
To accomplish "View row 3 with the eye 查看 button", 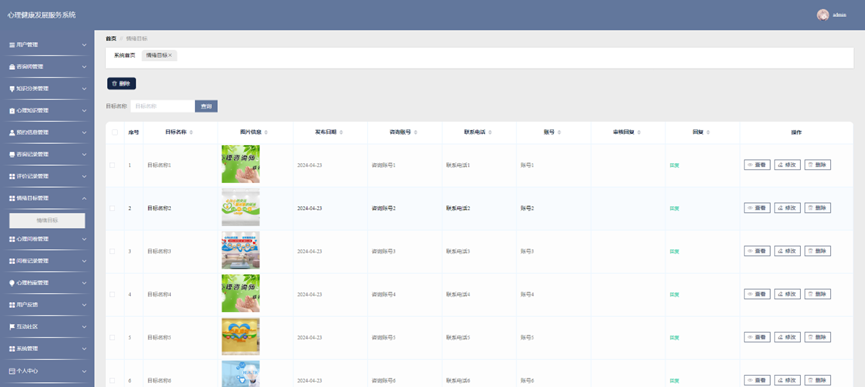I will (x=757, y=251).
